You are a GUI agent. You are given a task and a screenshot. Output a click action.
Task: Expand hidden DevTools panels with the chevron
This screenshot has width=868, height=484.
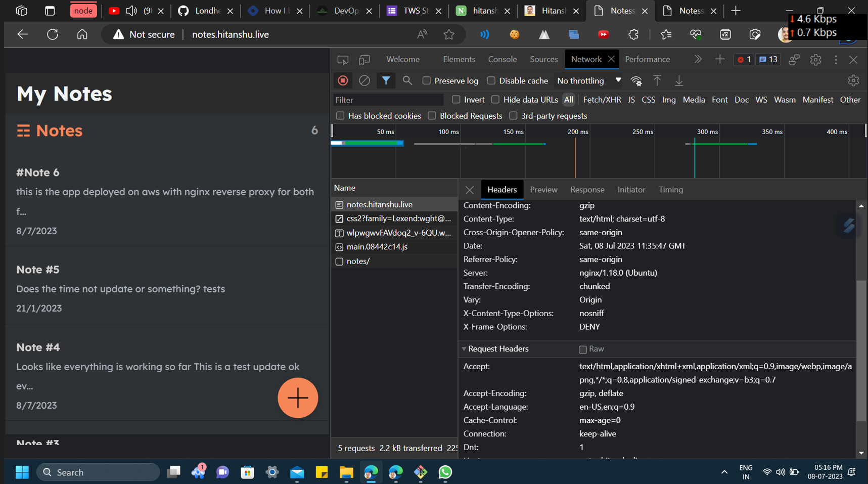point(698,59)
